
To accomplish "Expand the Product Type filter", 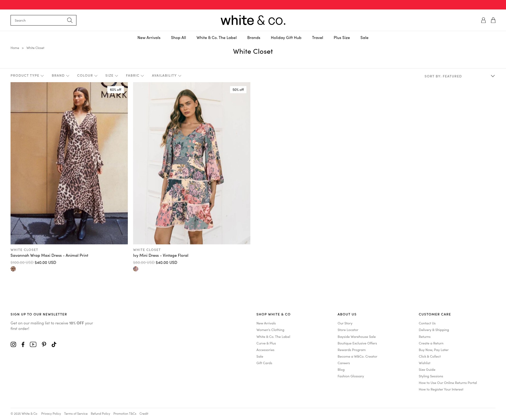I will 27,76.
